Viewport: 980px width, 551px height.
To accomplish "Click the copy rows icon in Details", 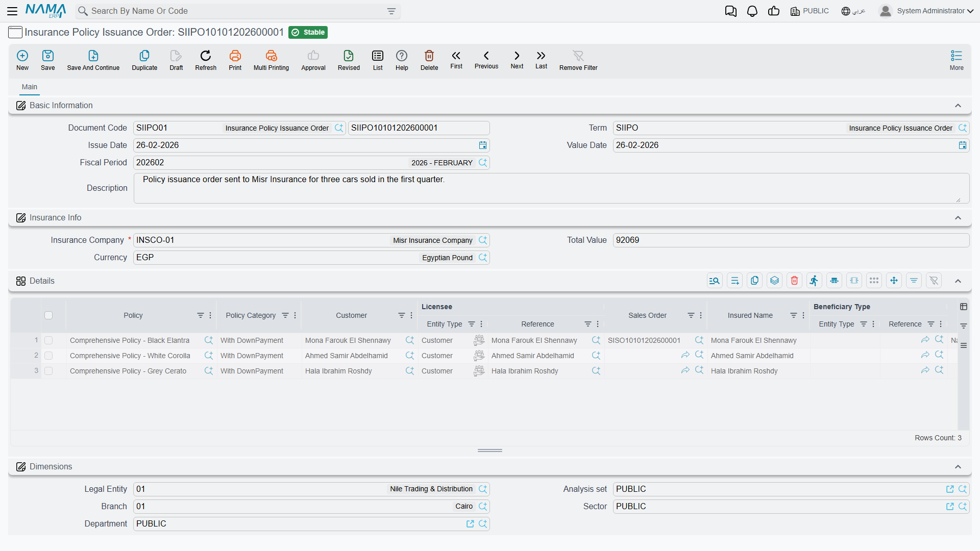I will point(754,281).
